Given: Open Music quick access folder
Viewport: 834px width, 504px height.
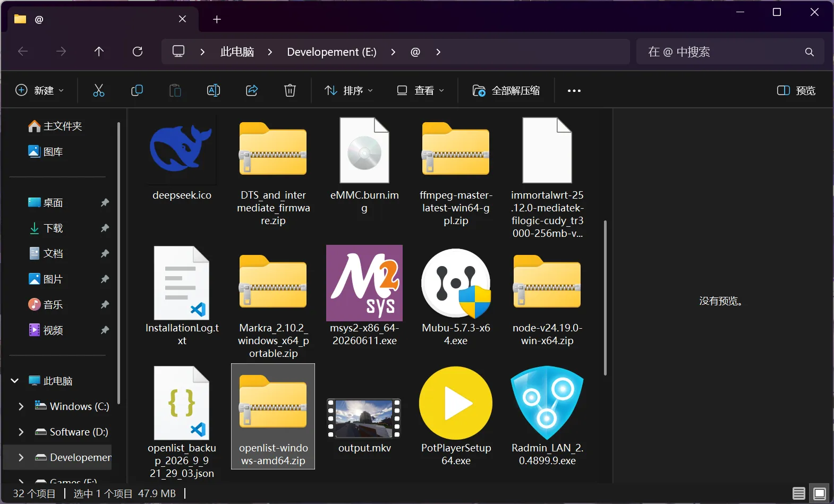Looking at the screenshot, I should [46, 304].
